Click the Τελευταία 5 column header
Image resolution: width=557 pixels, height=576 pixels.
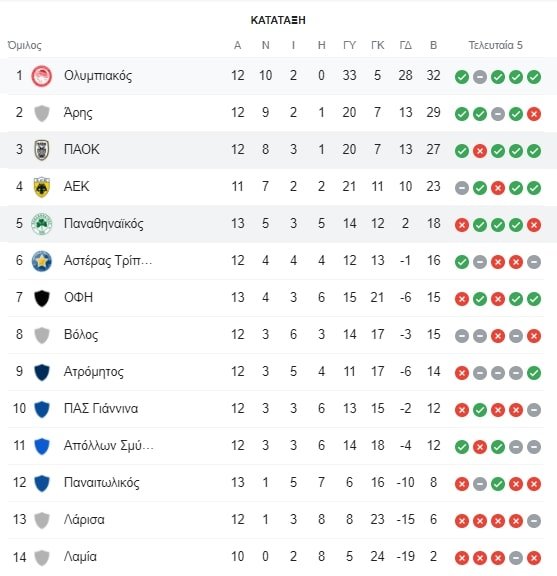pos(495,45)
